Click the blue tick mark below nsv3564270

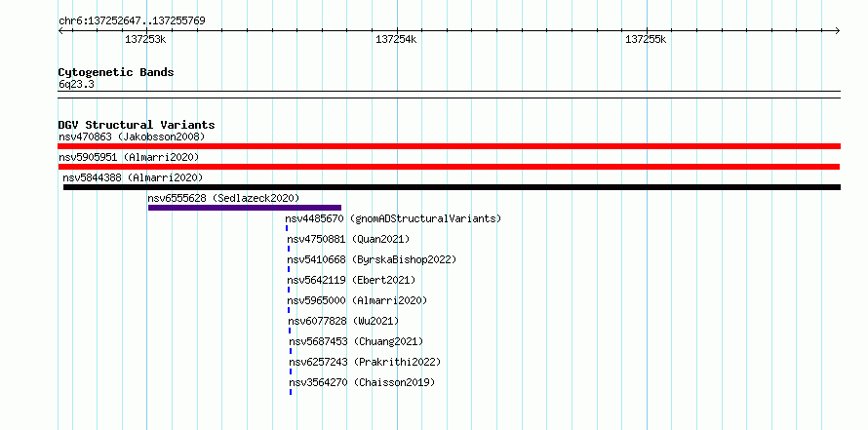click(290, 392)
